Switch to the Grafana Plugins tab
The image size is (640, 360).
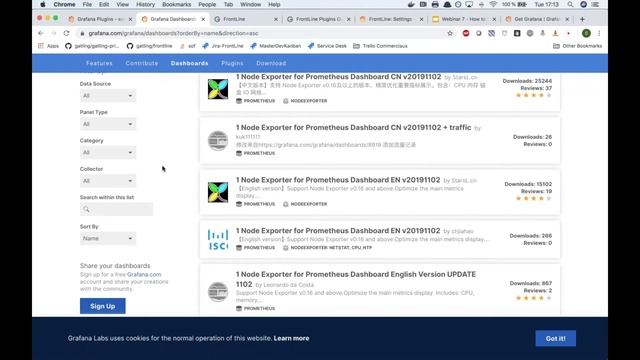(101, 19)
